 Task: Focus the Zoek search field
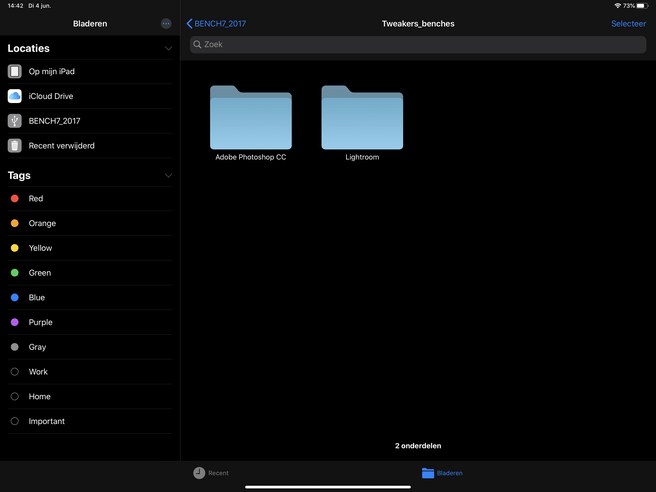[418, 44]
